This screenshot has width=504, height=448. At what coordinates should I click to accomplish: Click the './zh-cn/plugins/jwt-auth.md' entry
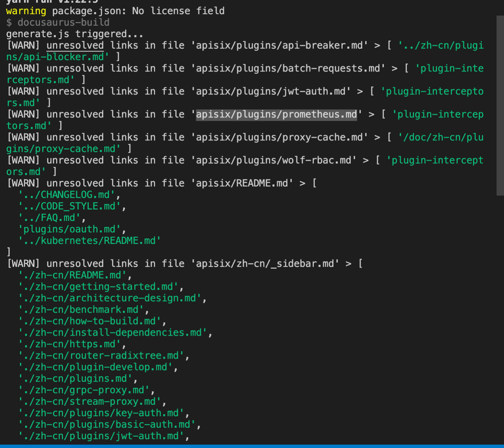coord(101,436)
